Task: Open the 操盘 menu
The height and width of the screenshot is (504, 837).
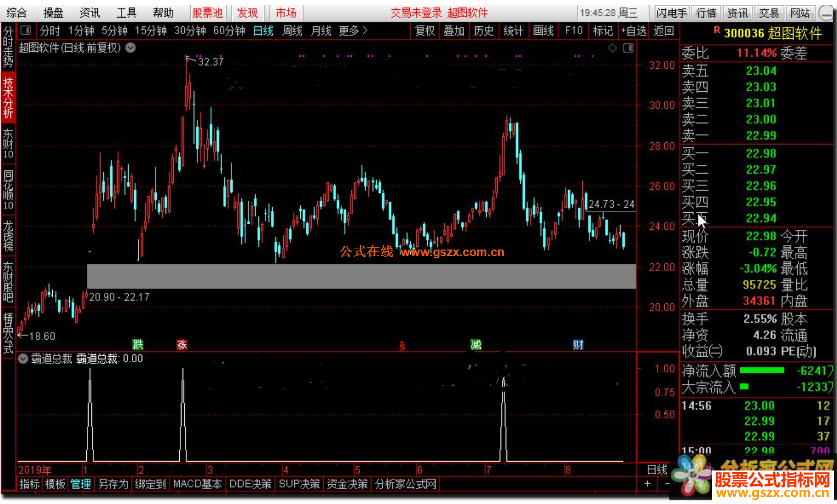Action: [x=53, y=13]
